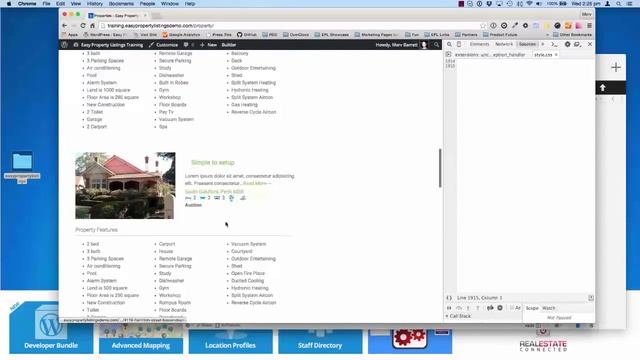Bookmark this page with the star icon
Screen dimensions: 640x360
483,25
